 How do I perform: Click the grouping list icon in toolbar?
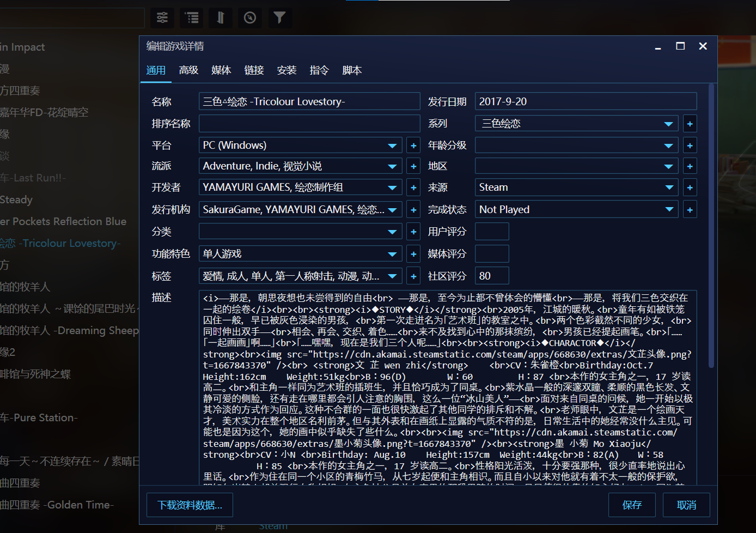click(192, 18)
